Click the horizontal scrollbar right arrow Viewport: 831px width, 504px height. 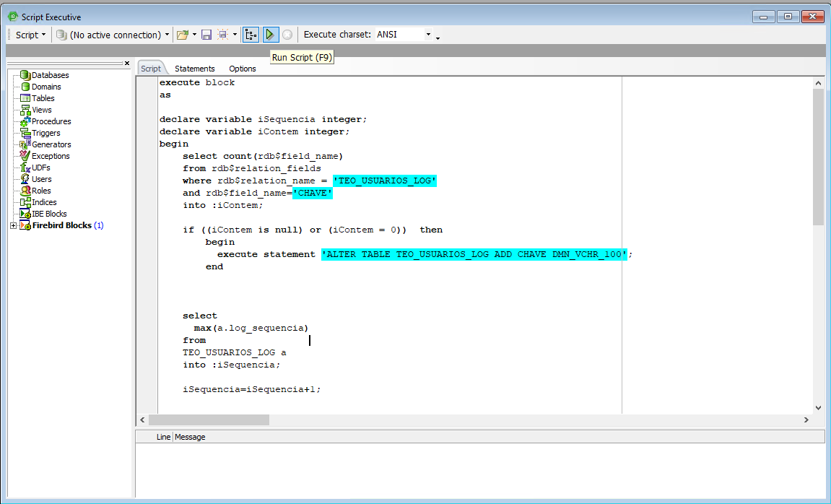(806, 420)
